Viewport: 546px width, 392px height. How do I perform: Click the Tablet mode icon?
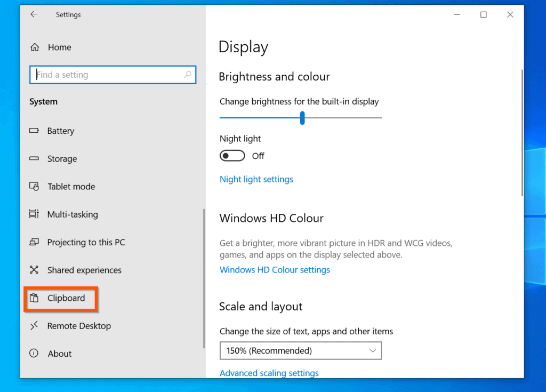[x=34, y=186]
